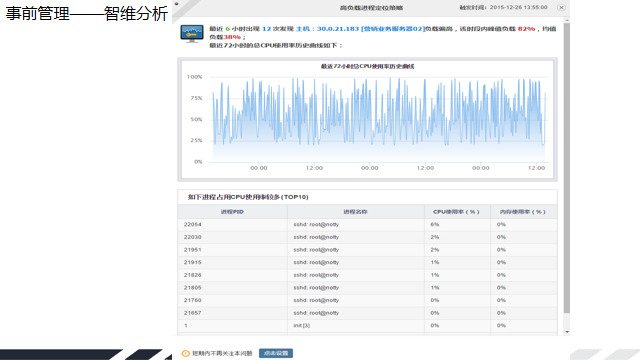Click CPU value 6% for PID 22054
Screen dimensions: 640x360
tap(435, 224)
